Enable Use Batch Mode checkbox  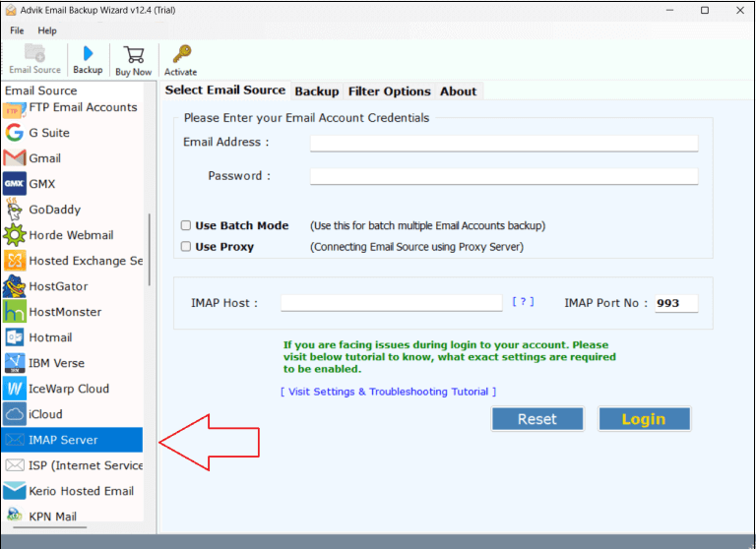(x=186, y=225)
